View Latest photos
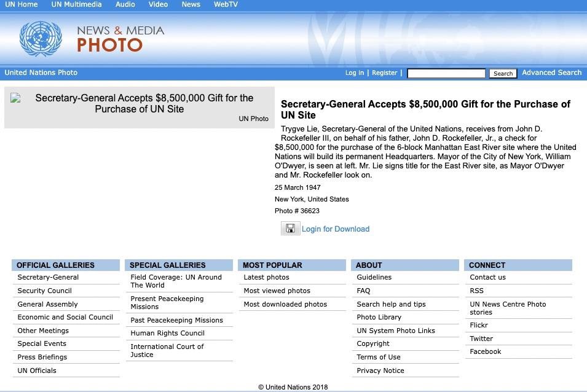587x392 pixels. (267, 277)
